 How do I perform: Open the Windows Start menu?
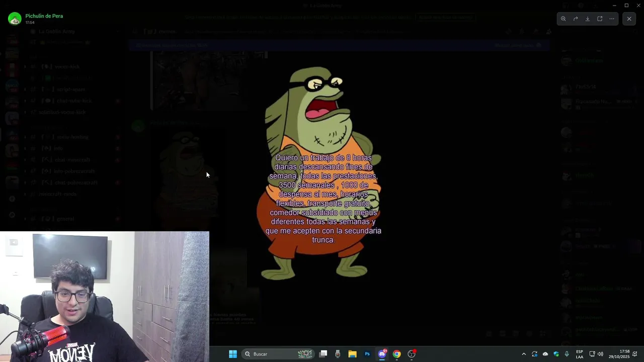point(233,354)
